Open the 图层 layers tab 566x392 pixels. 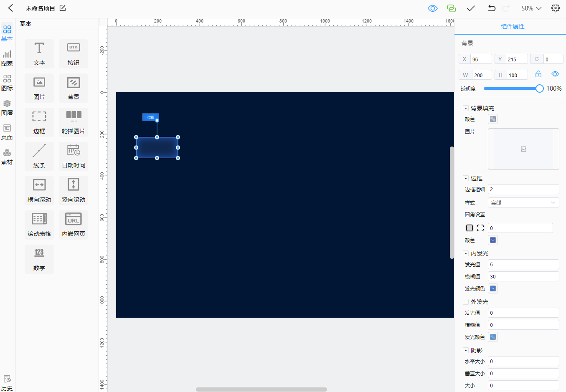coord(7,108)
